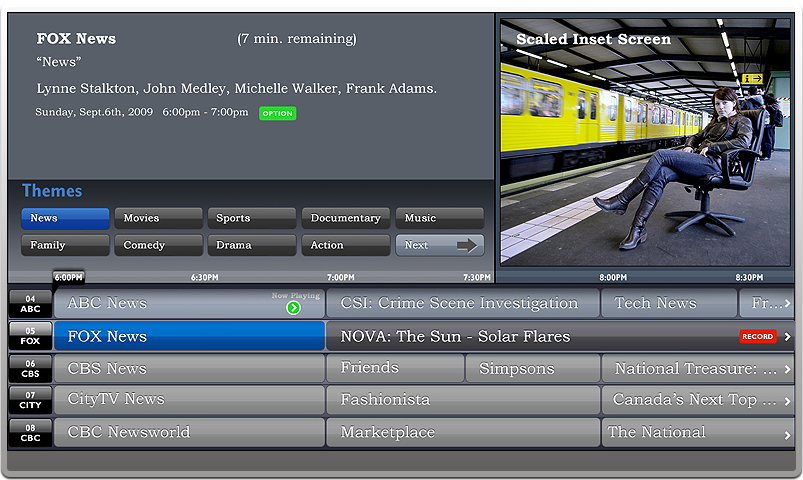This screenshot has height=480, width=803.
Task: Select The National program cell
Action: [698, 433]
